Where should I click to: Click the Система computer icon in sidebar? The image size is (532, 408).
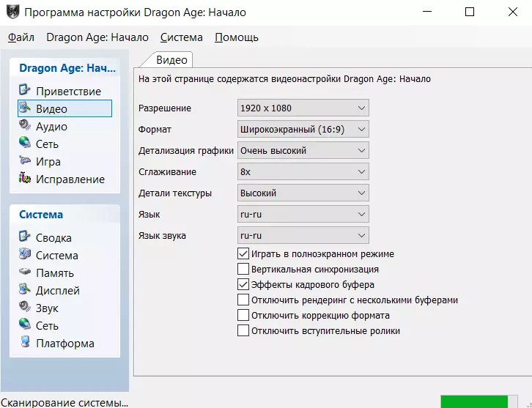click(25, 254)
